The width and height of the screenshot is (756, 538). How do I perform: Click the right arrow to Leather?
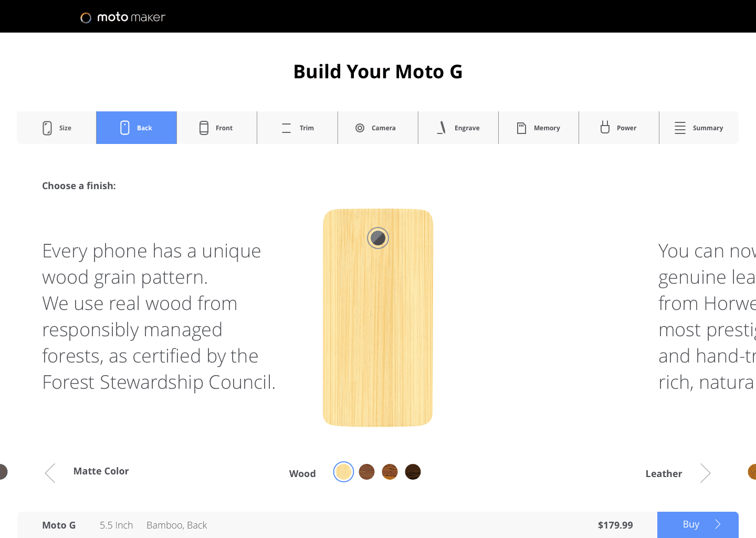click(705, 473)
